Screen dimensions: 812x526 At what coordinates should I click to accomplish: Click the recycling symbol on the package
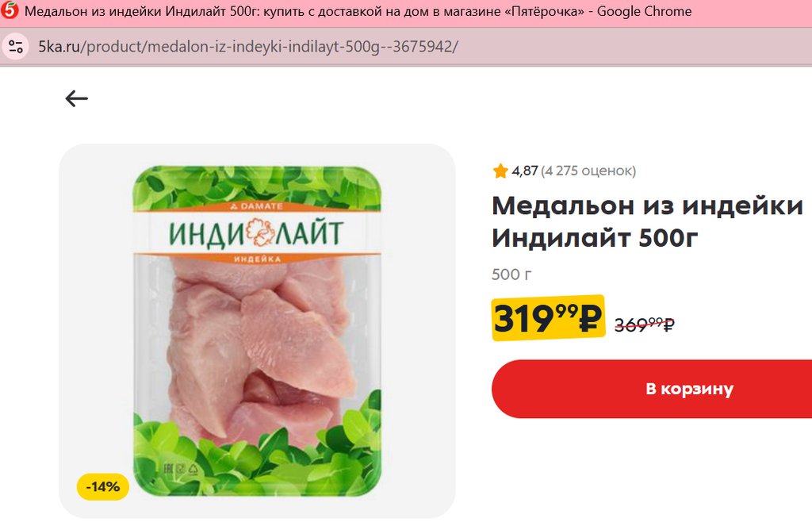coord(193,470)
